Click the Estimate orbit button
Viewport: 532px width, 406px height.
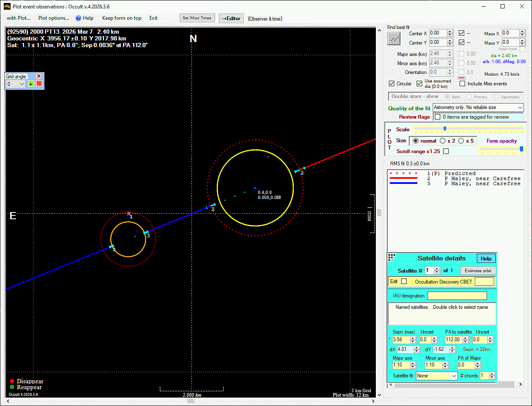pos(478,271)
